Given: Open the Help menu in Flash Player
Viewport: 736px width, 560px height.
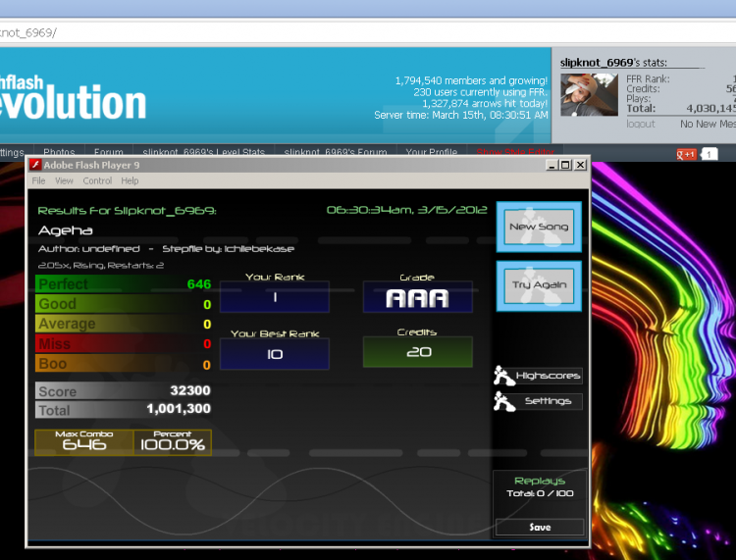Looking at the screenshot, I should pos(130,181).
